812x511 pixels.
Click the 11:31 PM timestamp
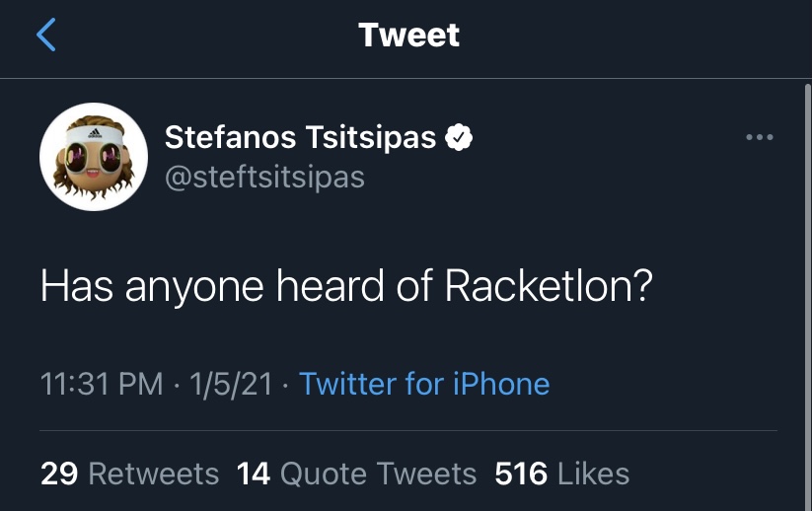pos(102,383)
